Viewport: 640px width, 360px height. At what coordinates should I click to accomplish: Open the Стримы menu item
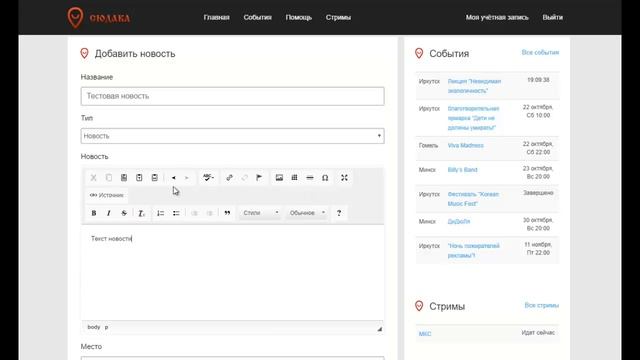coord(338,17)
